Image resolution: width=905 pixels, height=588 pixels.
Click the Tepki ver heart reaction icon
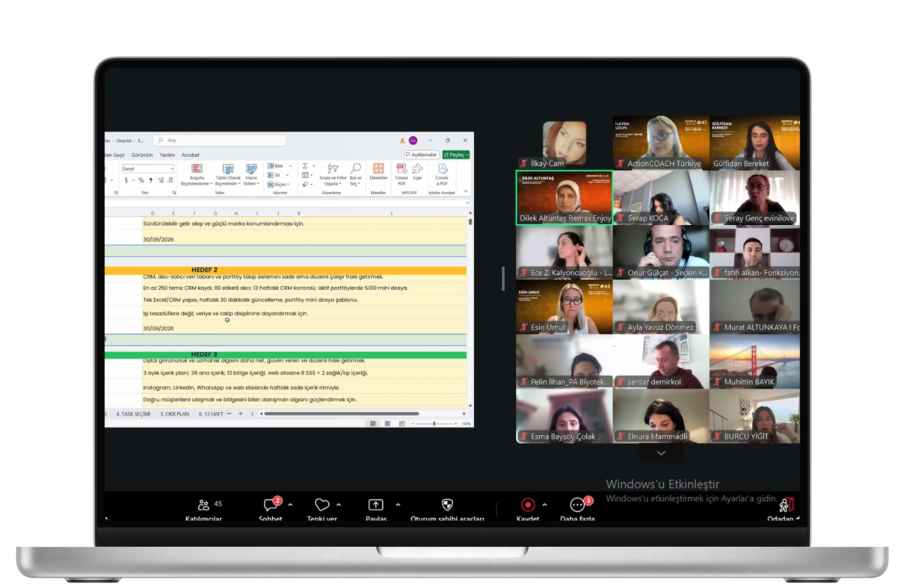click(x=322, y=505)
